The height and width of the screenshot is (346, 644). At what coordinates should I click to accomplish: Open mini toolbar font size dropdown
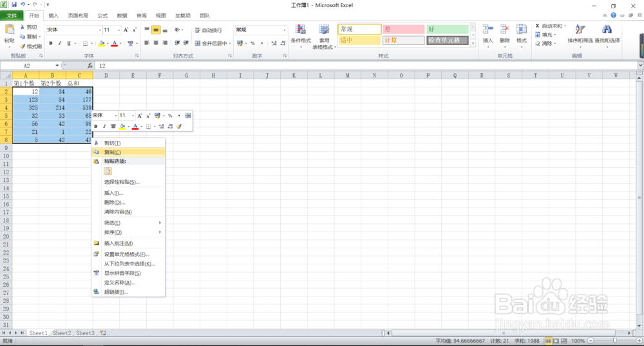(x=133, y=116)
